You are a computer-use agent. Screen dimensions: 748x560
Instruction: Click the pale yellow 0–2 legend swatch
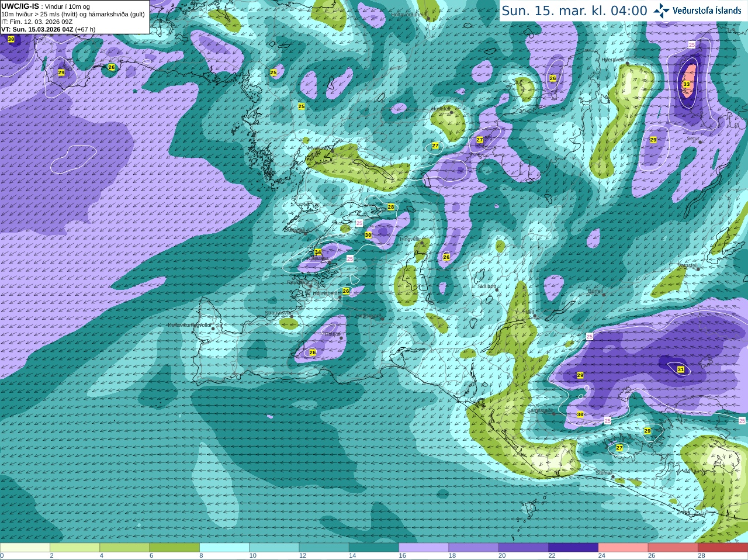click(25, 548)
